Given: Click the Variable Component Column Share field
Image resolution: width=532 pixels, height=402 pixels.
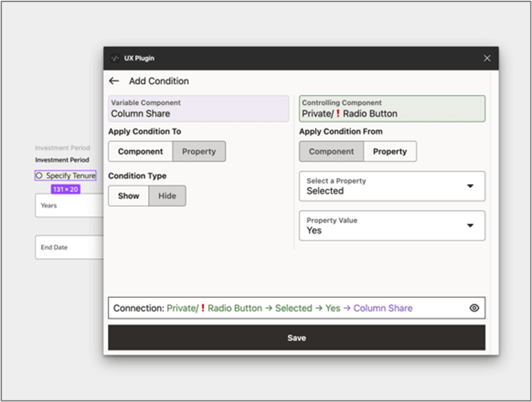Looking at the screenshot, I should coord(198,109).
